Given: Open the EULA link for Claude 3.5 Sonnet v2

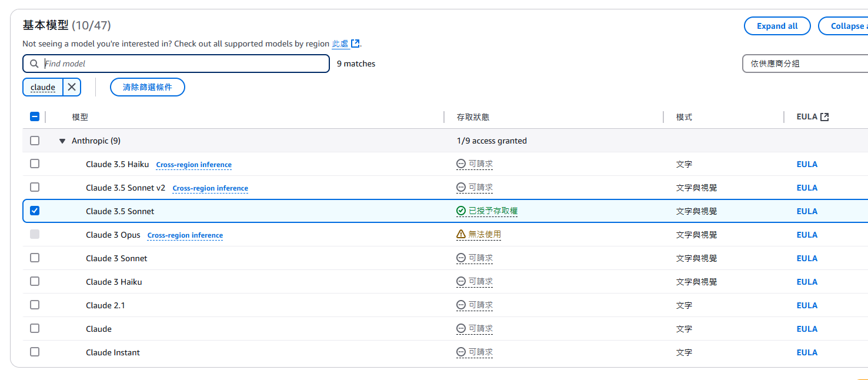Looking at the screenshot, I should point(807,188).
